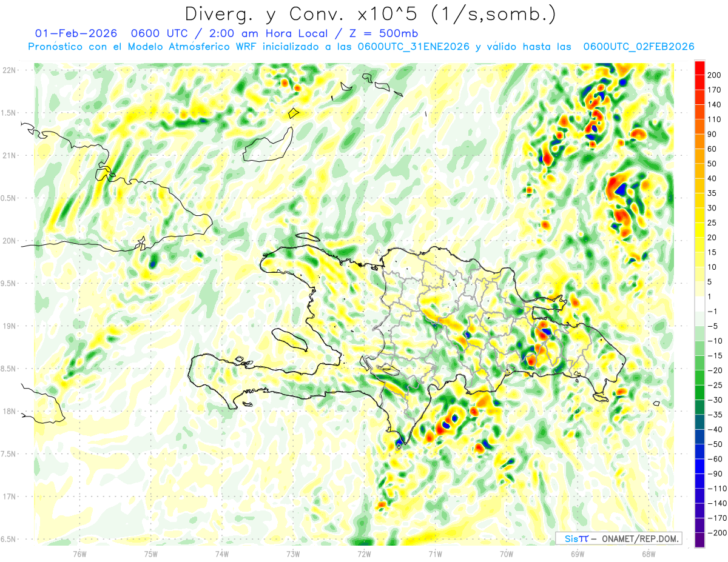The image size is (728, 562).
Task: Click the '0600UTC_02FEB2026' valid-until timestamp
Action: pos(639,47)
